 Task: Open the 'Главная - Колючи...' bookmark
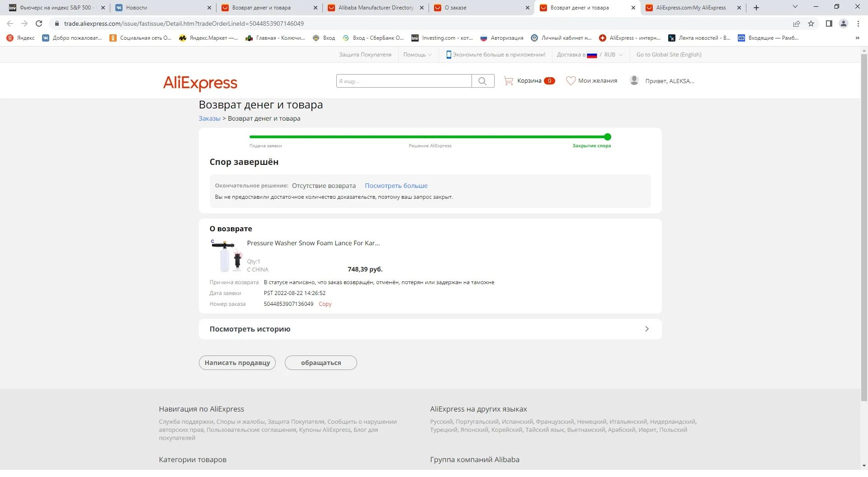pos(275,38)
